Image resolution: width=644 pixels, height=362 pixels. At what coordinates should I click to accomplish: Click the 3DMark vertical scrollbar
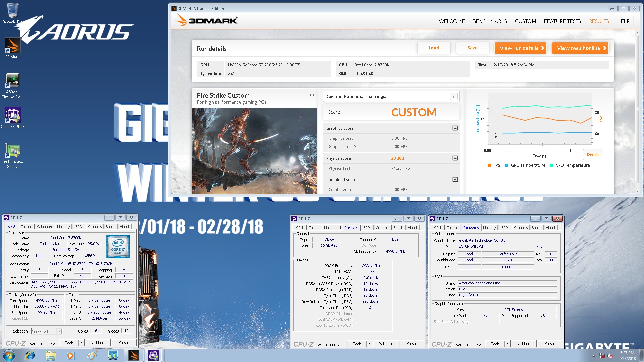637,109
